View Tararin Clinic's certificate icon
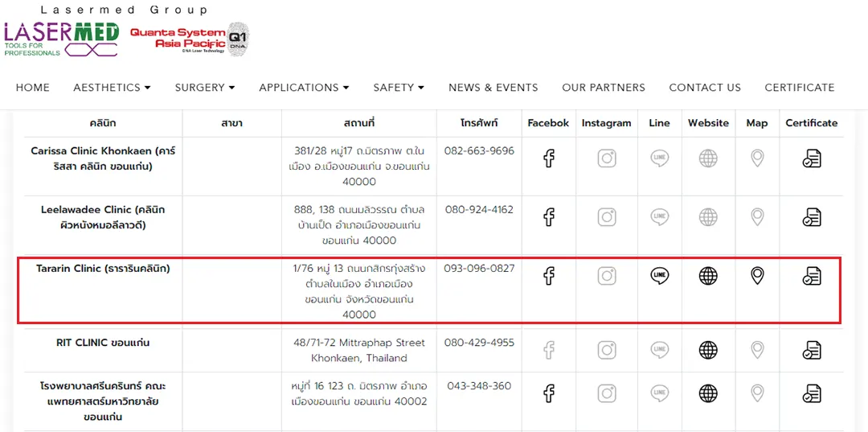Screen dimensions: 868x432 812,275
